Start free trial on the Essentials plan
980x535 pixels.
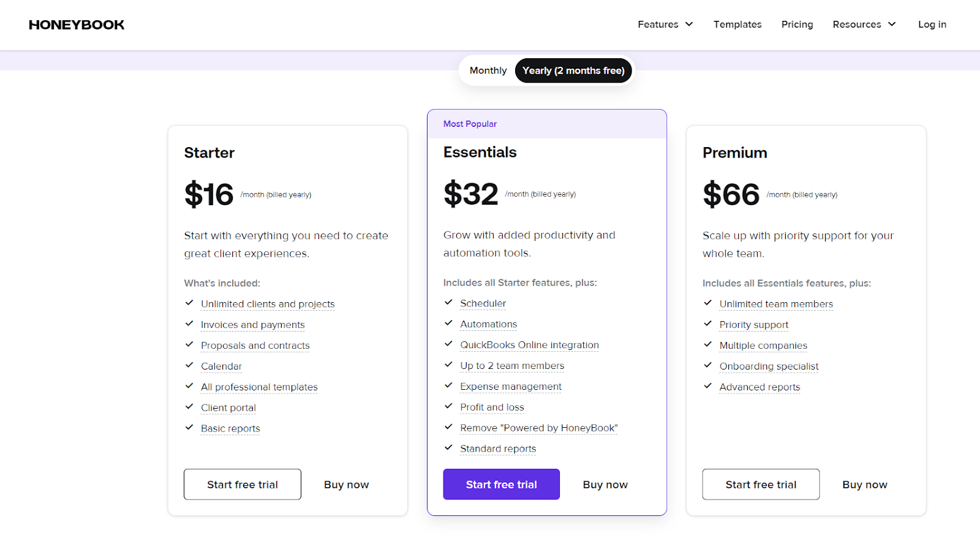tap(501, 484)
